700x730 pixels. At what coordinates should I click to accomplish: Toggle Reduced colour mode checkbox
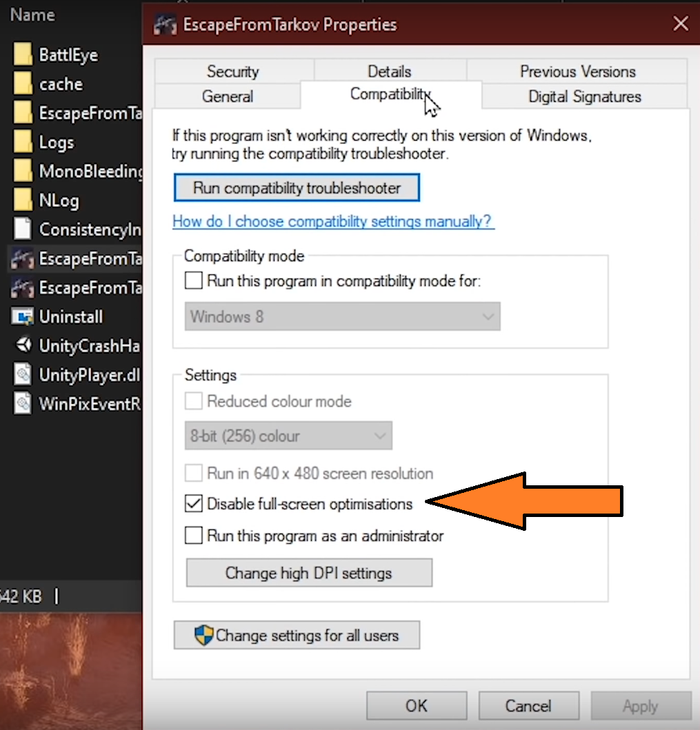(x=194, y=401)
